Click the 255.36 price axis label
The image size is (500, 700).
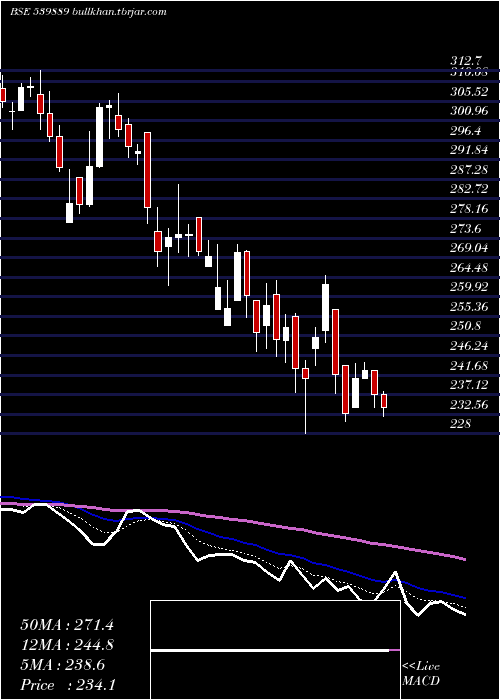pos(469,307)
